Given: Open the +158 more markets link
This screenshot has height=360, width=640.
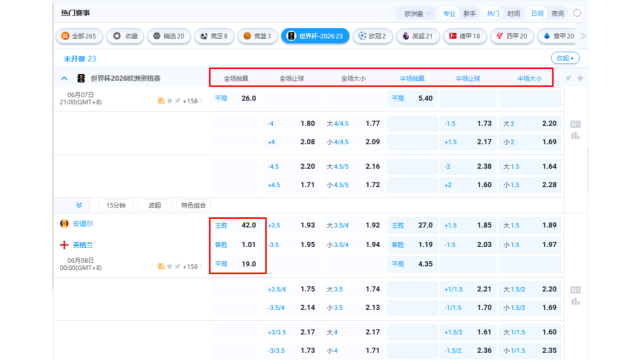Looking at the screenshot, I should (x=192, y=100).
